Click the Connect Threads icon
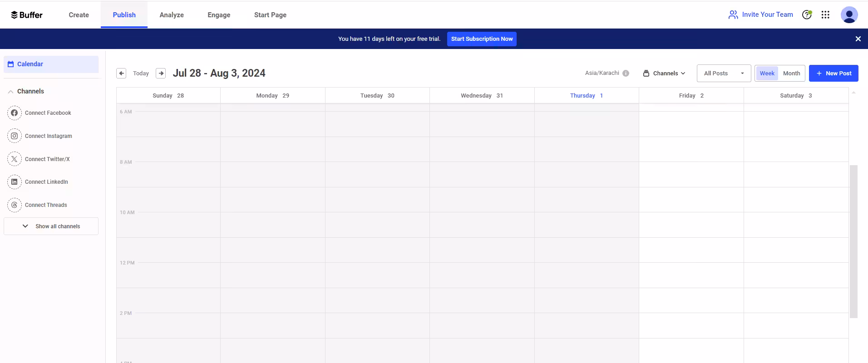This screenshot has height=363, width=868. [15, 205]
